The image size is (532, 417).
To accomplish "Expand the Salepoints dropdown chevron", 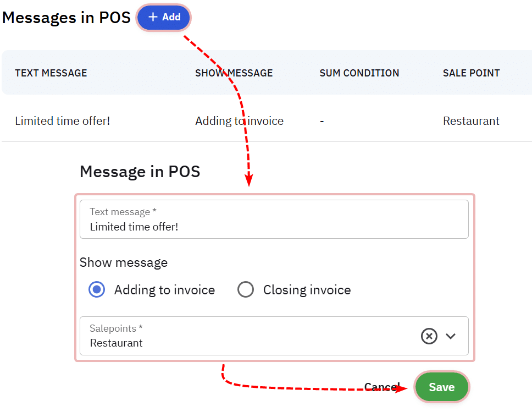I will click(451, 336).
